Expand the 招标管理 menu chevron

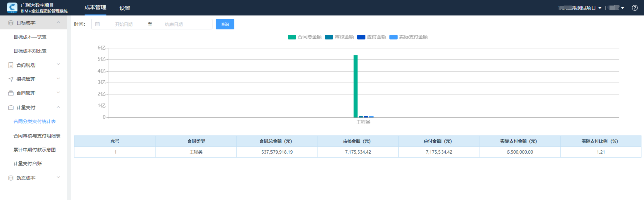[x=58, y=79]
